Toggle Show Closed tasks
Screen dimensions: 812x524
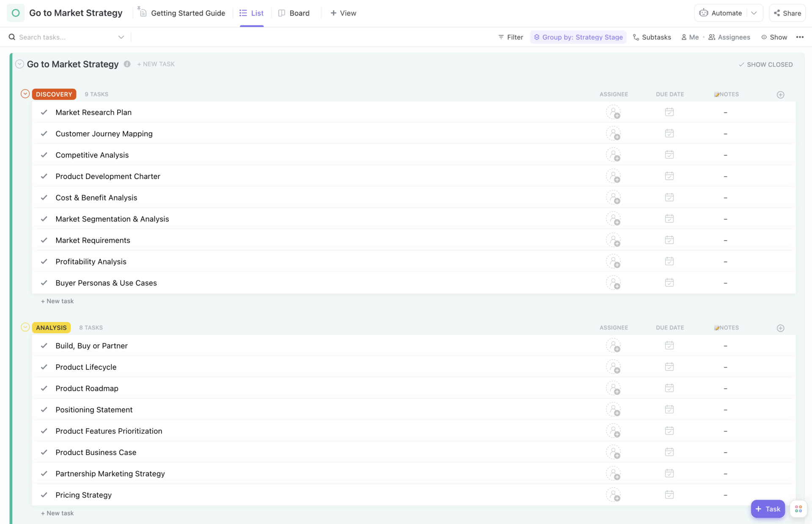(x=765, y=64)
